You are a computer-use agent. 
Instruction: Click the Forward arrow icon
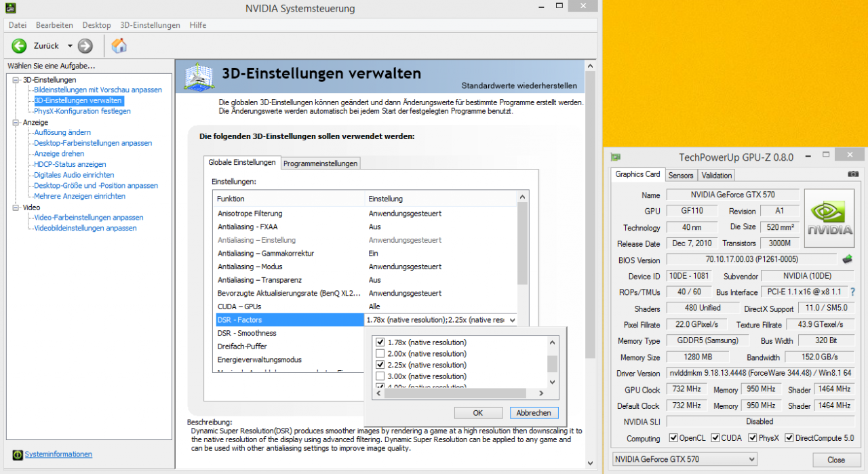click(x=85, y=45)
